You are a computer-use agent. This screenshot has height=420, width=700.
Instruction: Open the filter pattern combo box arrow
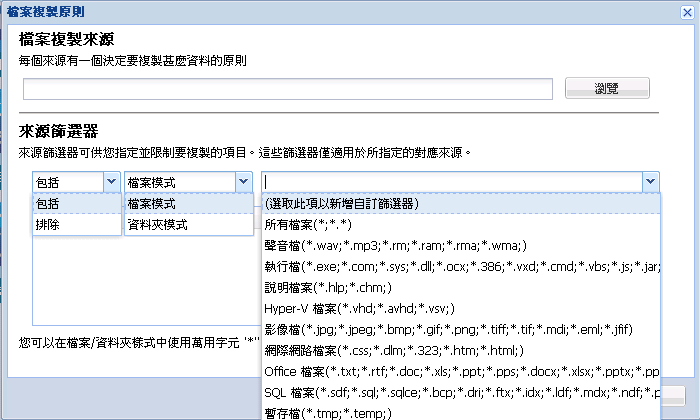651,182
